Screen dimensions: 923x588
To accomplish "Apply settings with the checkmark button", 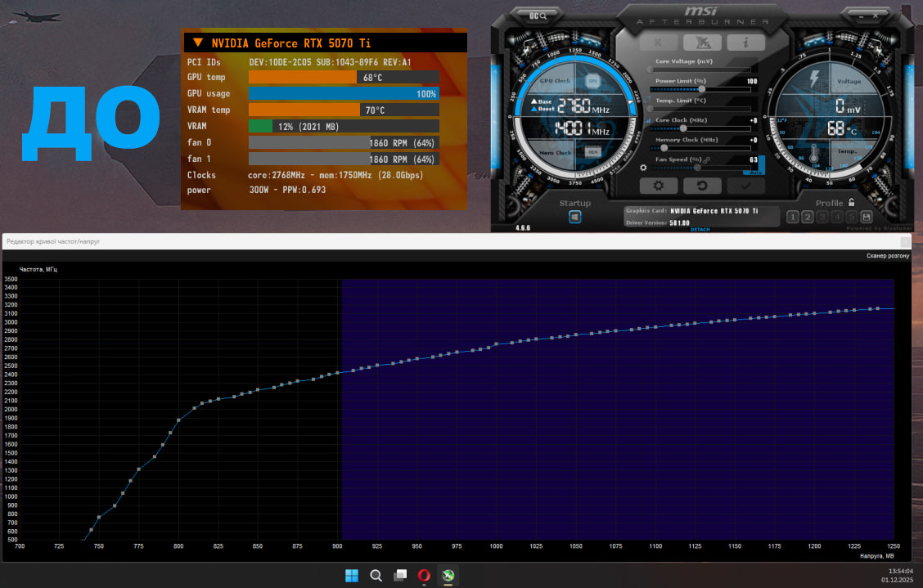I will pyautogui.click(x=746, y=186).
